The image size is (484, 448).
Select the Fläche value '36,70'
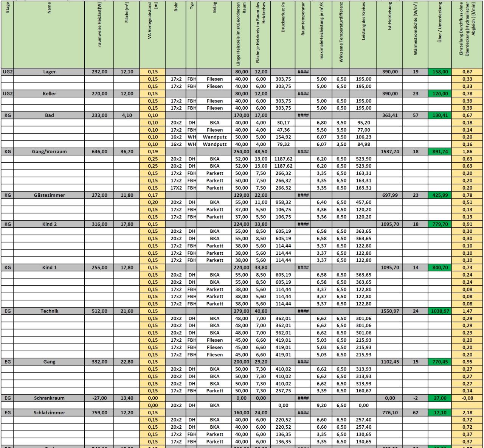[x=127, y=152]
